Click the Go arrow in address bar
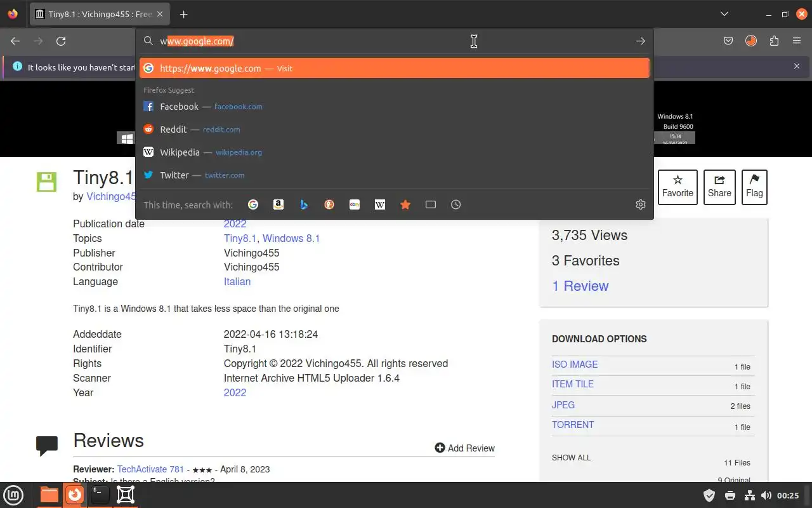The width and height of the screenshot is (812, 508). [x=641, y=41]
